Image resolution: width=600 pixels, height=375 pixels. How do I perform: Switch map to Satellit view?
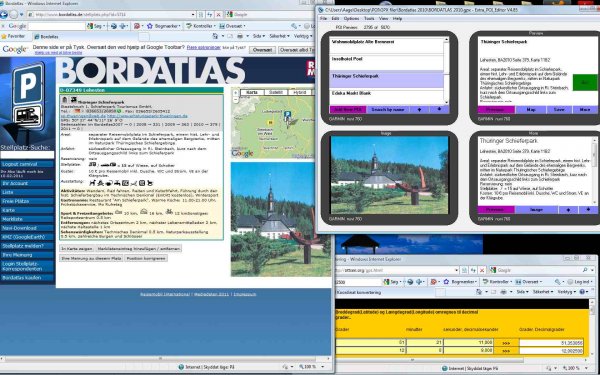(276, 93)
